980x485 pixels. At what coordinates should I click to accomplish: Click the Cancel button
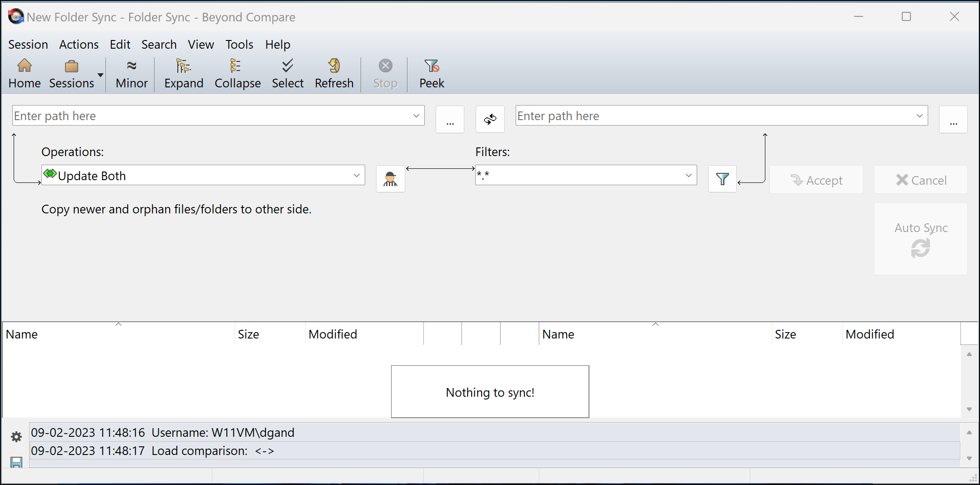pyautogui.click(x=921, y=180)
